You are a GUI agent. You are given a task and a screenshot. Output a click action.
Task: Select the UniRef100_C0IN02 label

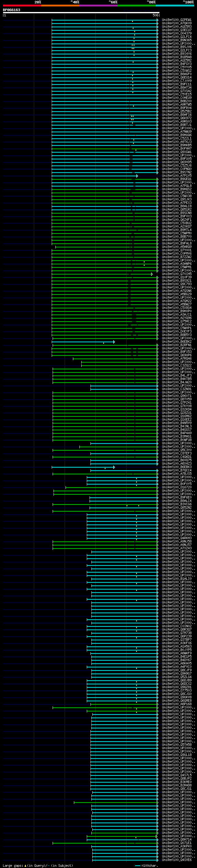click(x=176, y=626)
